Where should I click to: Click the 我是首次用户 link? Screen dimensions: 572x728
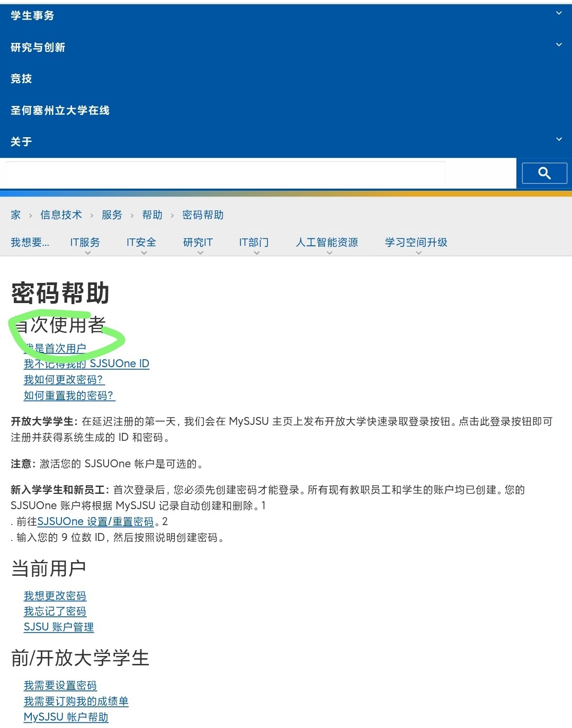pos(55,349)
